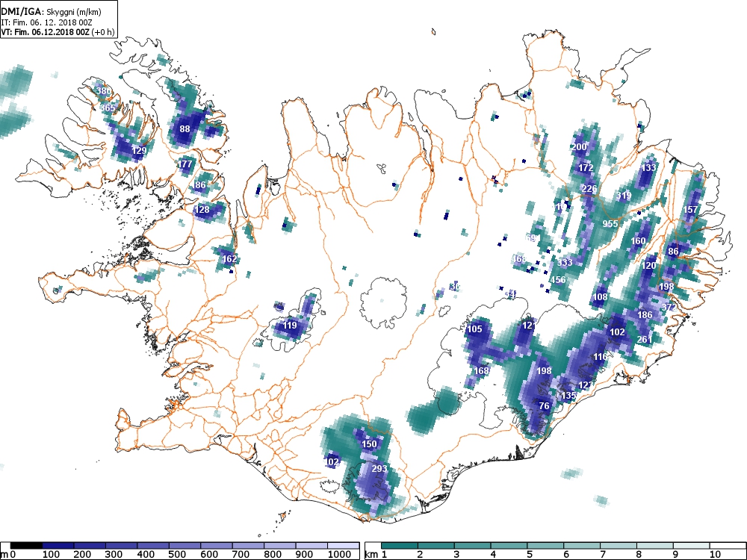Select the map value 135
The width and height of the screenshot is (747, 560).
pos(568,395)
